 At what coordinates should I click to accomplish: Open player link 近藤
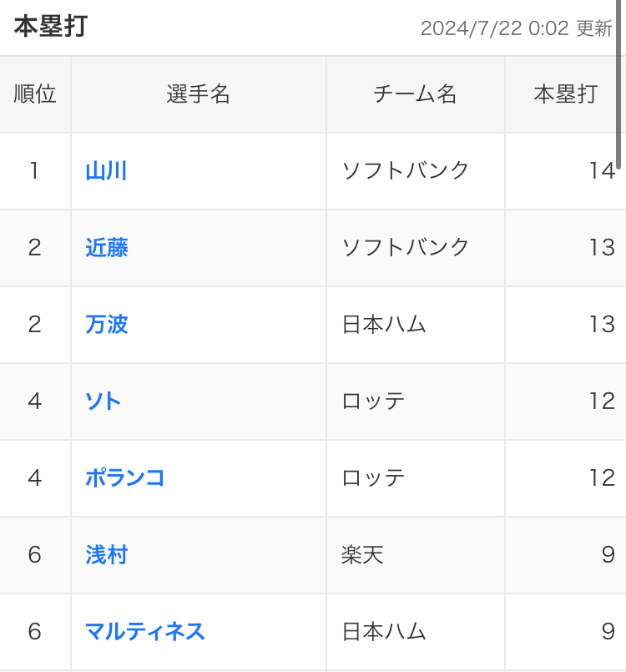coord(106,248)
